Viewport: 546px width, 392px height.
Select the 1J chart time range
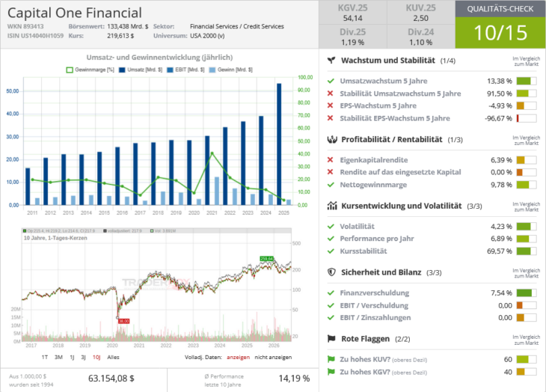[x=72, y=357]
